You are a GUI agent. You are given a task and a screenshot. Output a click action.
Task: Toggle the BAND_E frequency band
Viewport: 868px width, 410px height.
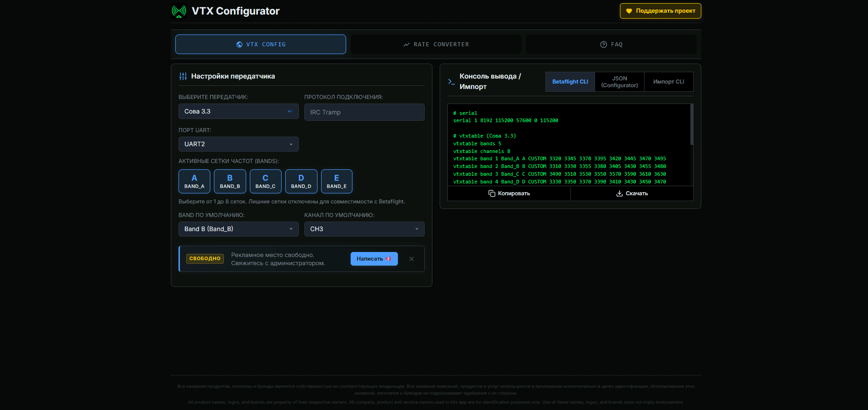click(337, 181)
